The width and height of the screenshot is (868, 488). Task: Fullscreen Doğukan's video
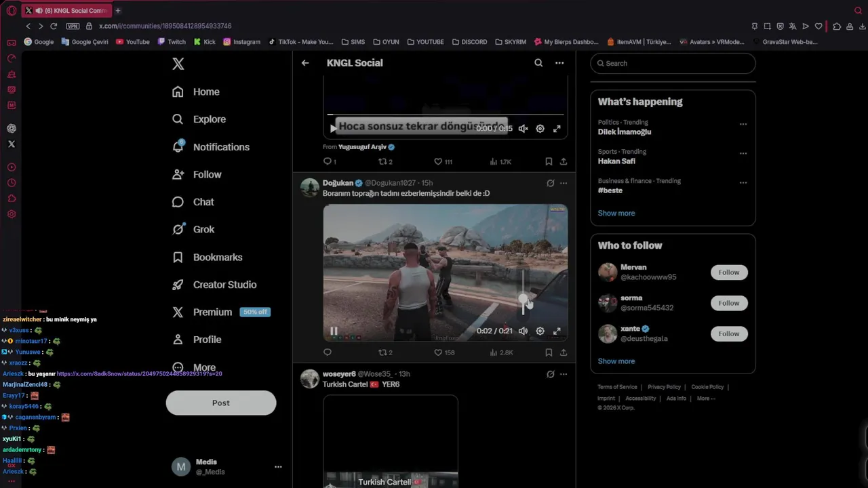(x=557, y=331)
